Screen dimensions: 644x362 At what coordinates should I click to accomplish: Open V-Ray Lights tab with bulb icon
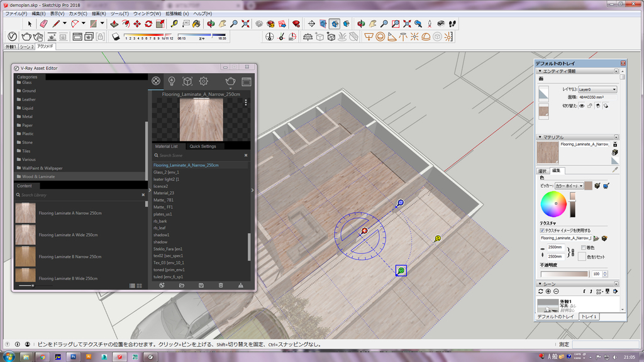tap(170, 81)
